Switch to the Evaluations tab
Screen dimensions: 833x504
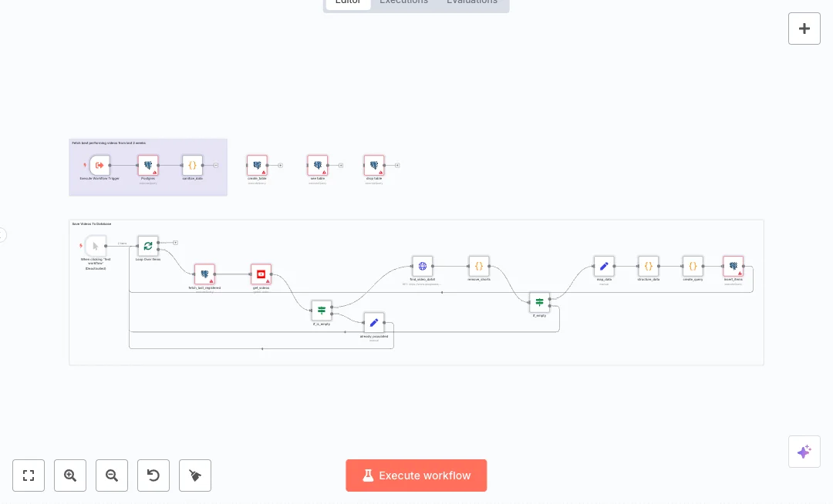tap(471, 2)
